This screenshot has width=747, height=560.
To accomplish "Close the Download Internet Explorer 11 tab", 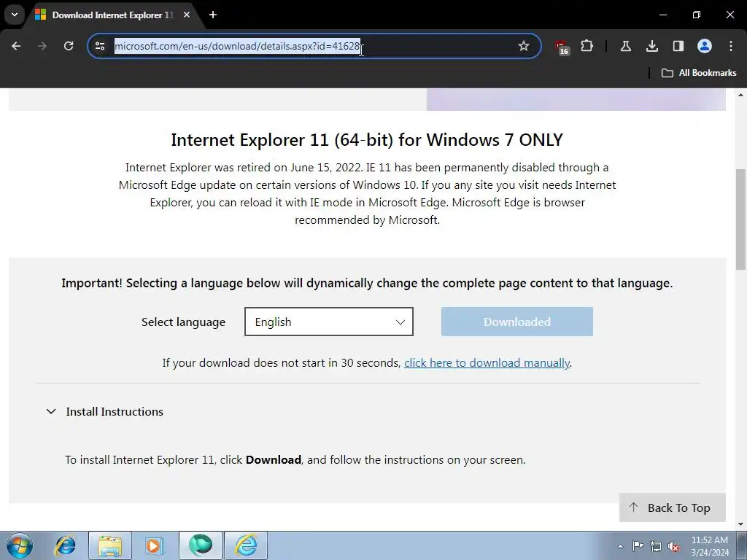I will 187,15.
